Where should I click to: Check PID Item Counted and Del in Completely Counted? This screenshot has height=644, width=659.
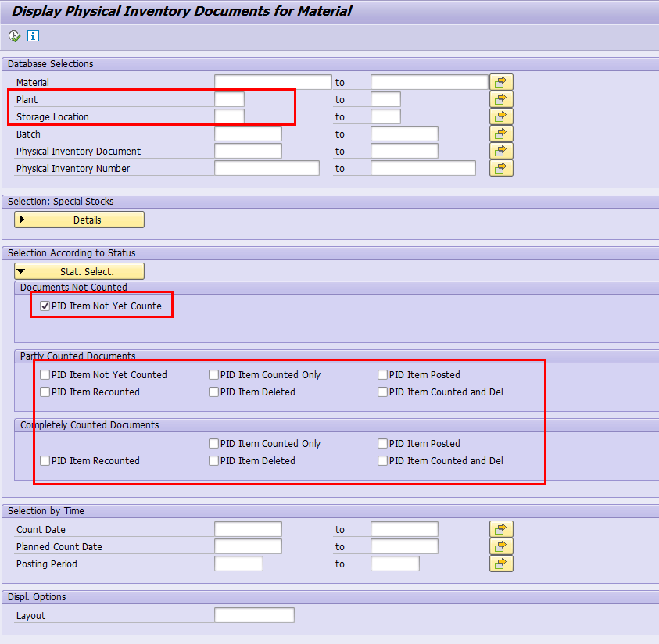[381, 460]
